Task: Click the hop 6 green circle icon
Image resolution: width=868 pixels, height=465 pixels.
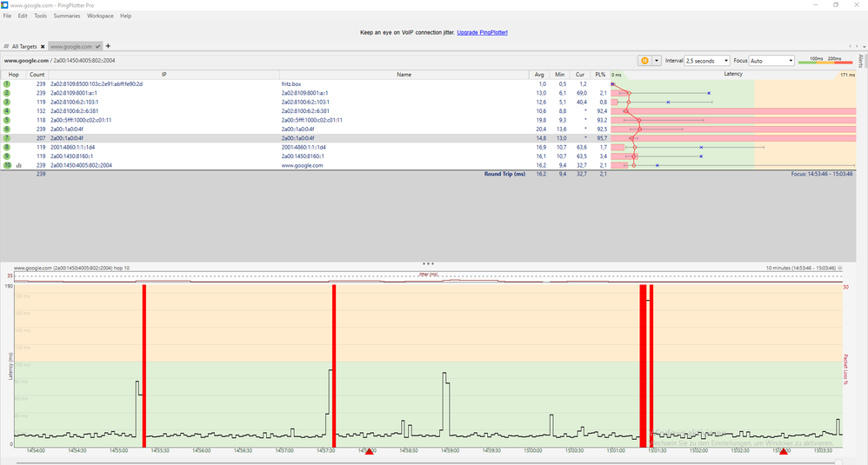Action: [x=7, y=129]
